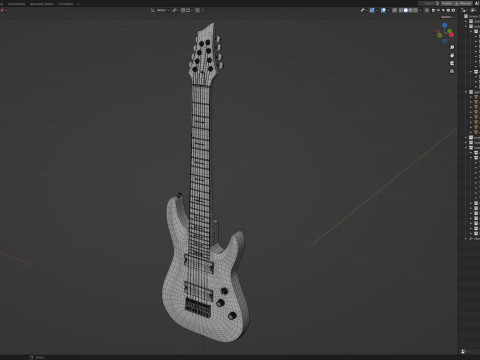480x360 pixels.
Task: Toggle X-ray mode
Action: point(394,10)
